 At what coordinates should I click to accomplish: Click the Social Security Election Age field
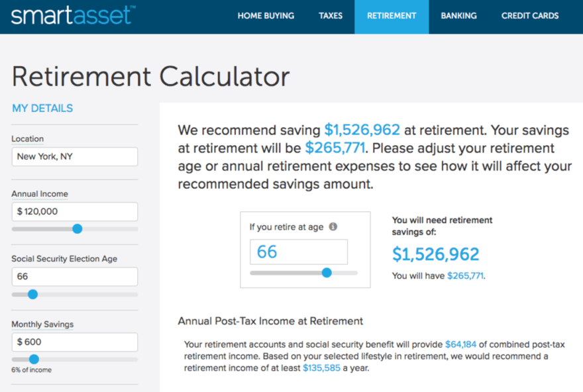74,276
